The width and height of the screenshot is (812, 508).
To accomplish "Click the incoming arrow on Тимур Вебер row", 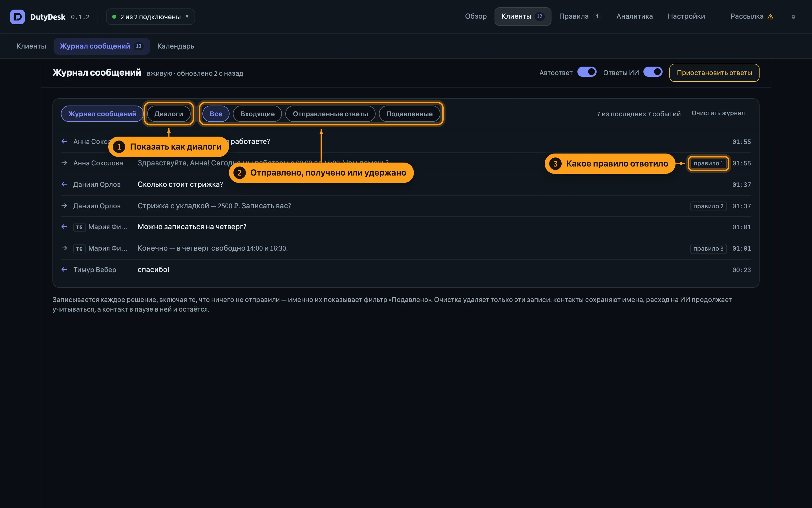I will click(x=64, y=270).
